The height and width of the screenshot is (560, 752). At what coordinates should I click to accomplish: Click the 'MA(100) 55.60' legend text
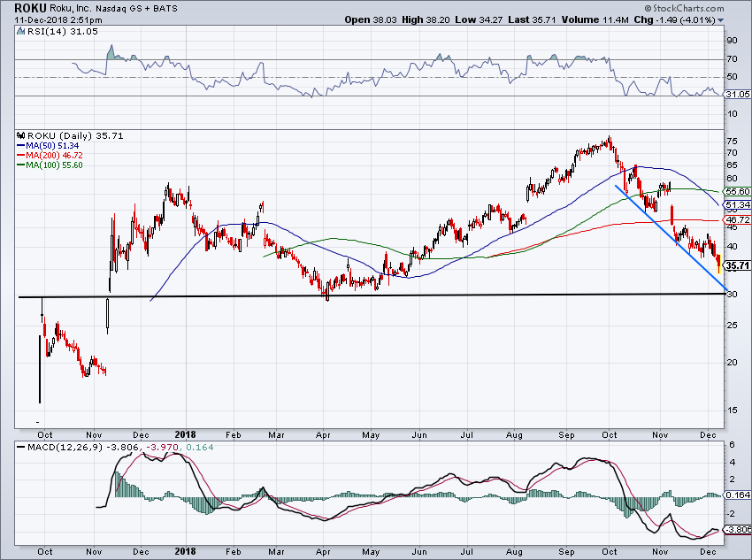click(x=54, y=165)
